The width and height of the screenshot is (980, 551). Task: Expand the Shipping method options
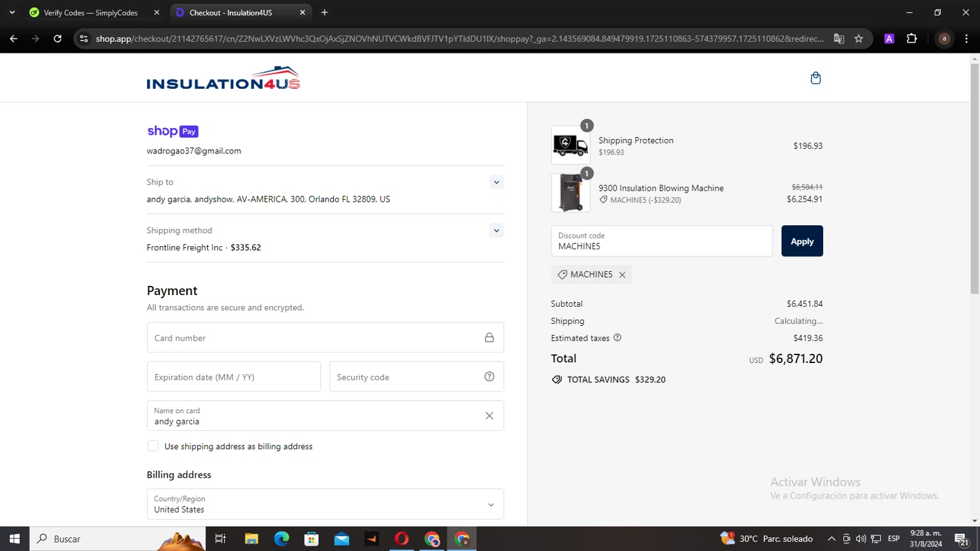(x=497, y=230)
